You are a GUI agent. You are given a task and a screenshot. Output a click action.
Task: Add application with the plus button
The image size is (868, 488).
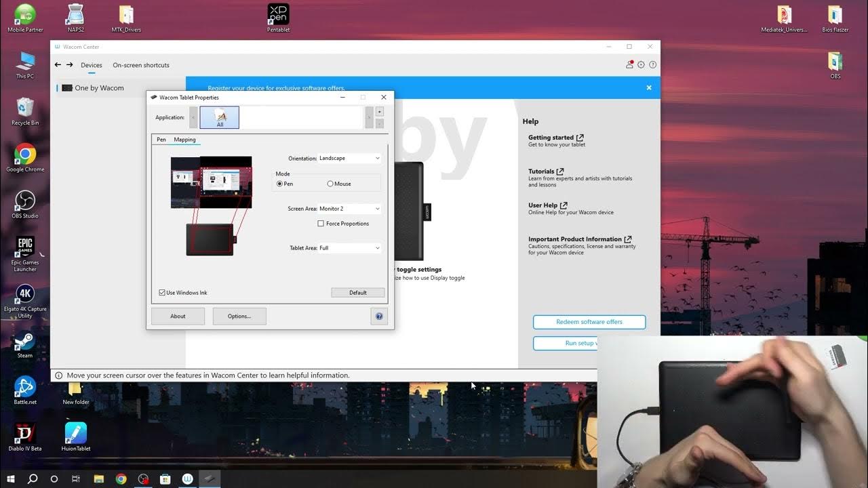[x=380, y=111]
